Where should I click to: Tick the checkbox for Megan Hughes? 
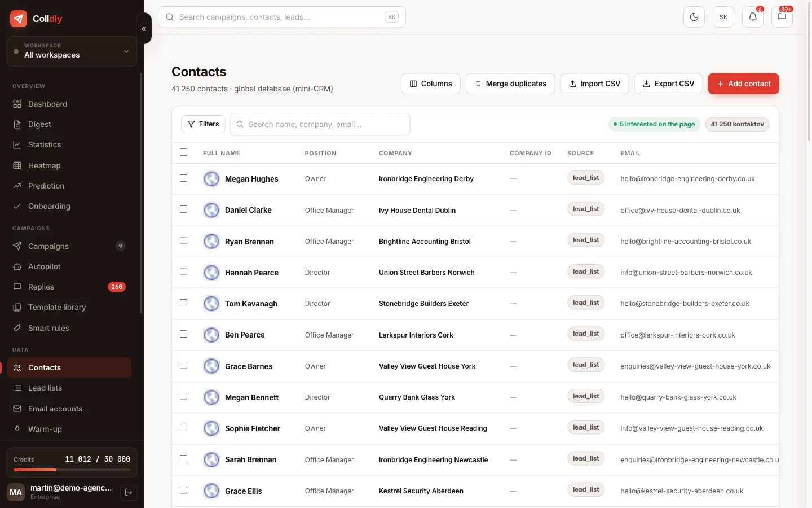[x=183, y=178]
